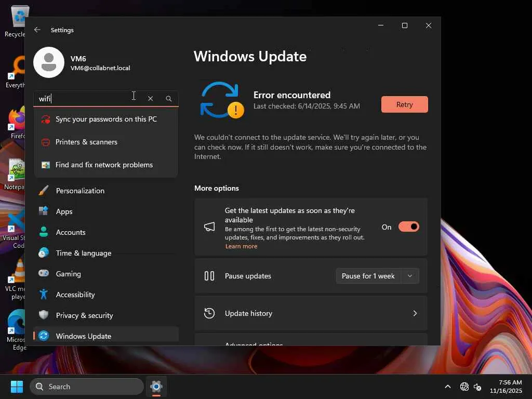Click the Time & language clock icon
This screenshot has height=399, width=532.
pos(44,253)
